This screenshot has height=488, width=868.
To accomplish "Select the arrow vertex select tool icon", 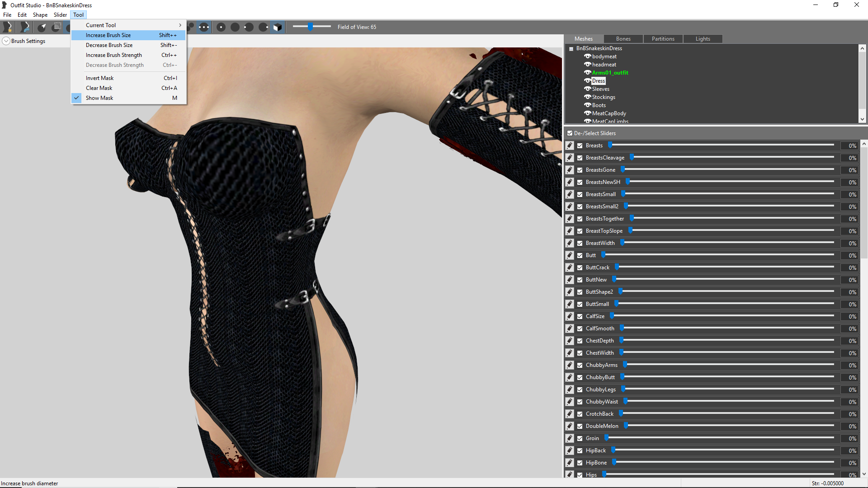I will point(42,27).
